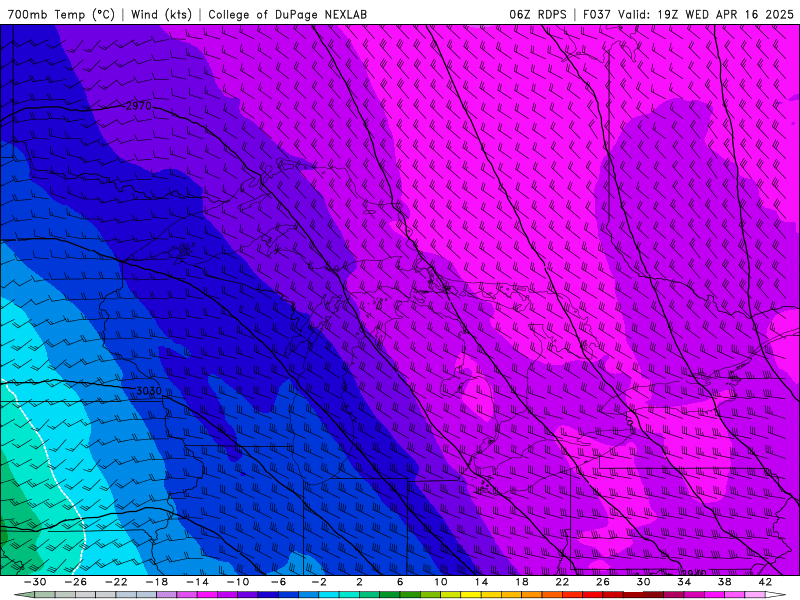The height and width of the screenshot is (600, 800).
Task: Click the -22 colorbar tick label
Action: pyautogui.click(x=116, y=582)
